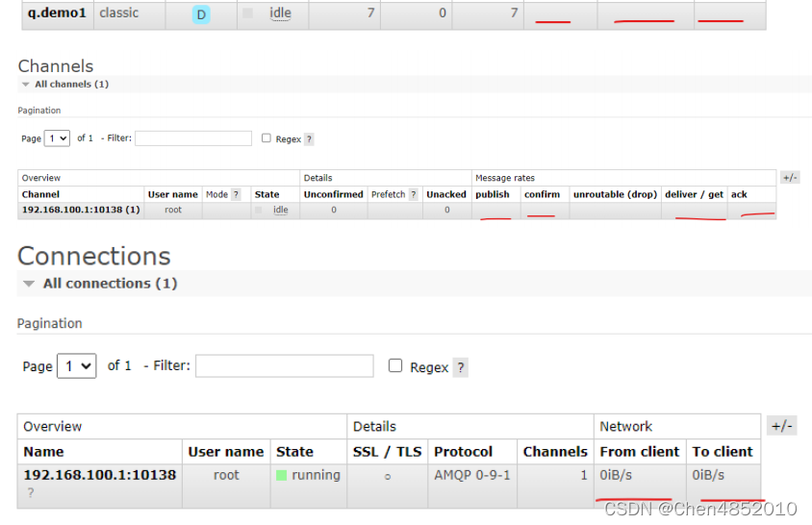
Task: Collapse the All connections (1) section
Action: (101, 284)
